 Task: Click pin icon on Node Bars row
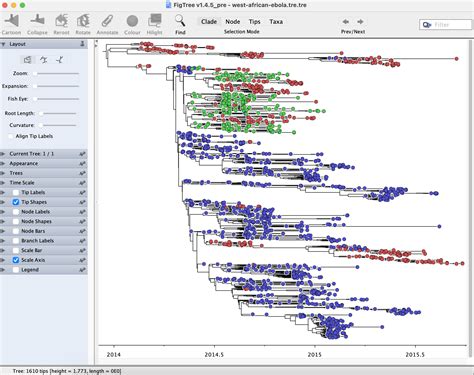pos(82,231)
